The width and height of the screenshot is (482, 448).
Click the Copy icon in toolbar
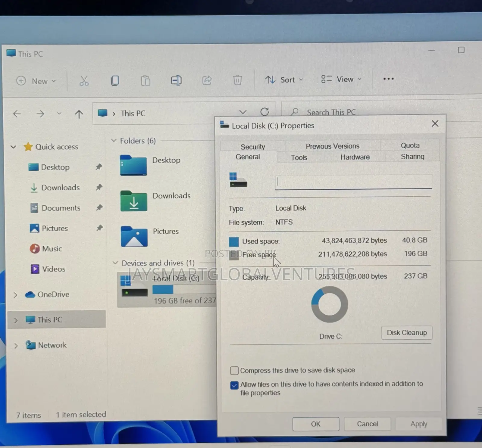click(115, 80)
